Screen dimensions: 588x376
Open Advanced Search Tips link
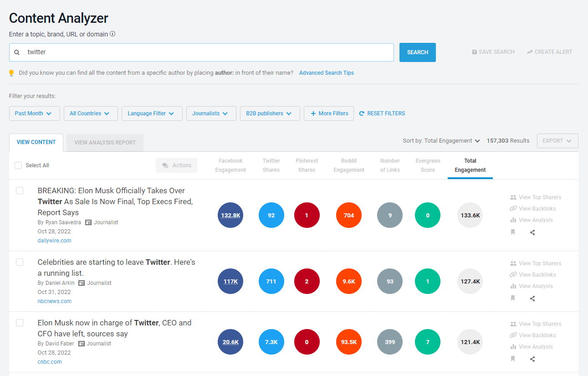(x=327, y=73)
